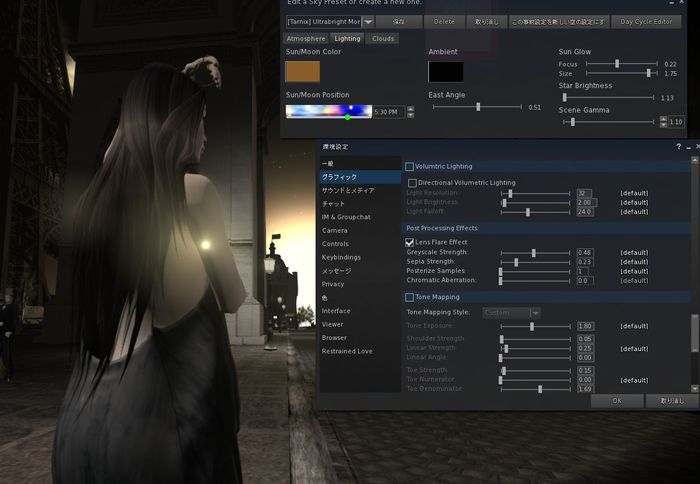Click the Tone Exposure 1.80 value field
The width and height of the screenshot is (700, 484).
coord(585,326)
